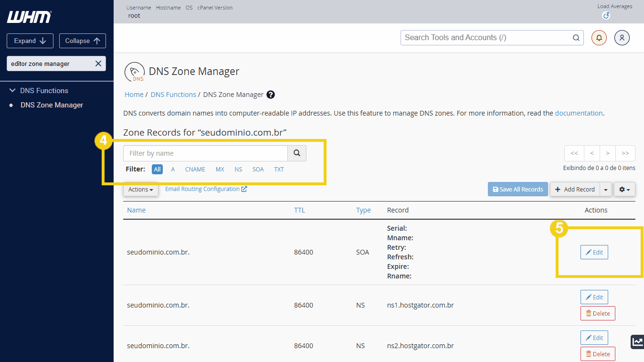Viewport: 644px width, 362px height.
Task: Edit the ns2.hostgator.com.br NS record
Action: [594, 338]
